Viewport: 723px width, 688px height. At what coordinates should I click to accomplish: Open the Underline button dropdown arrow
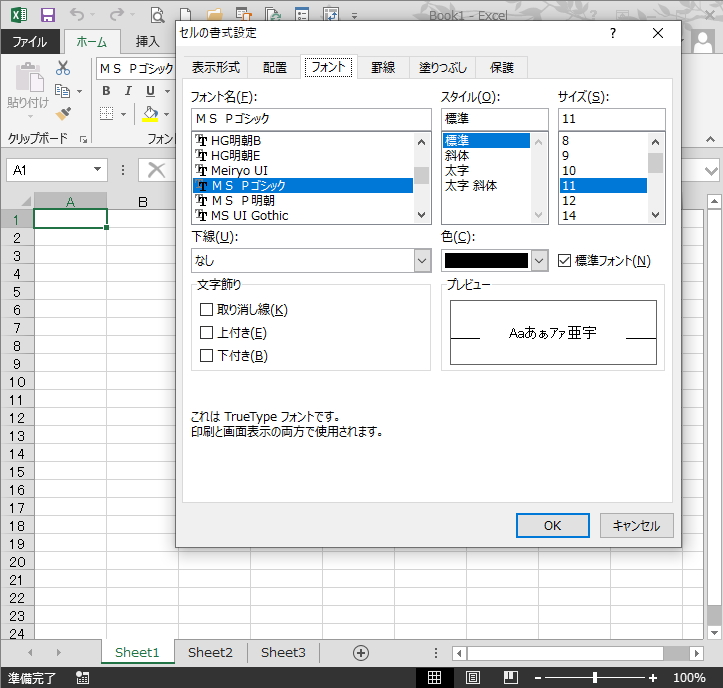(x=167, y=91)
